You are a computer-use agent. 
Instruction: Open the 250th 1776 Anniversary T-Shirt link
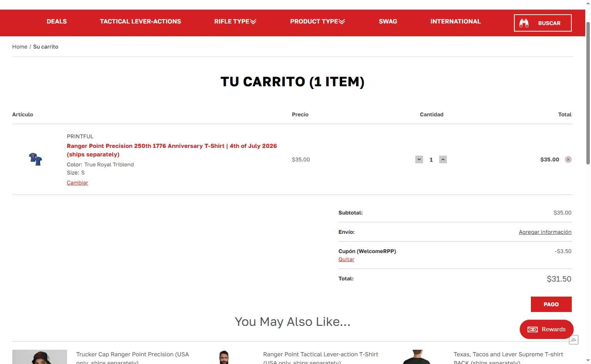pyautogui.click(x=172, y=150)
